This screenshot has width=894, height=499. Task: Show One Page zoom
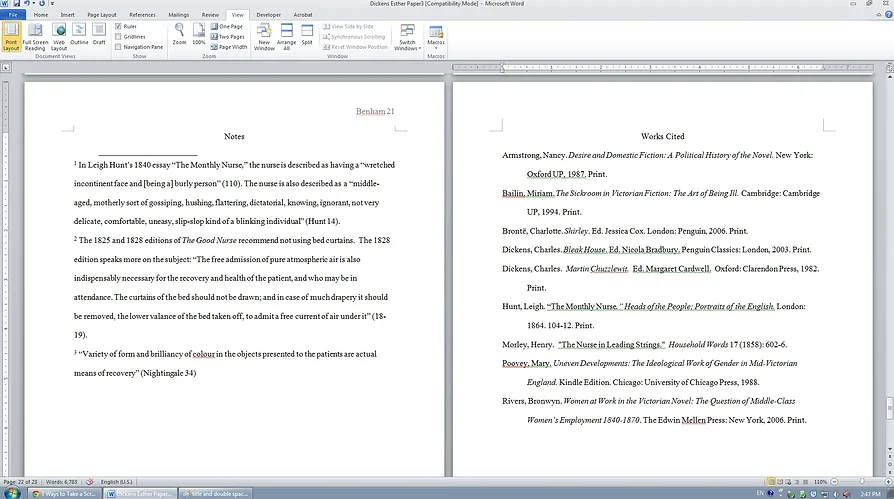coord(227,26)
